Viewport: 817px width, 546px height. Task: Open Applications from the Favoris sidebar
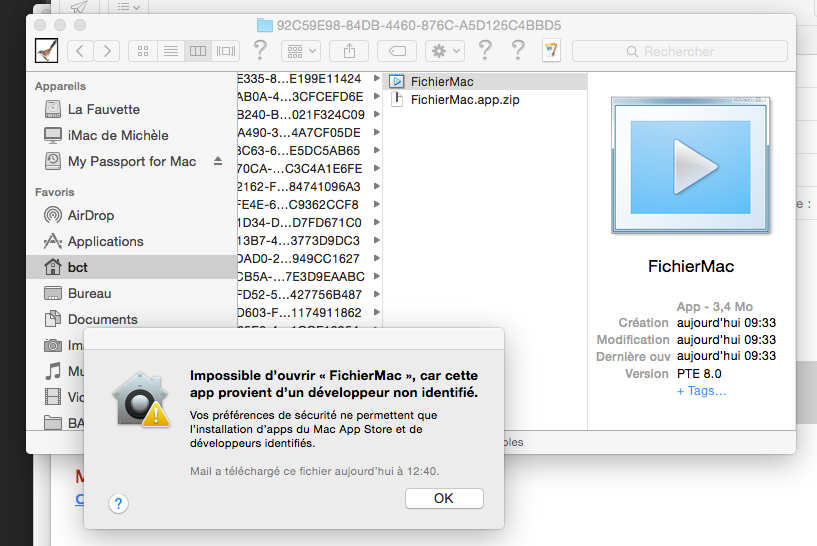point(105,241)
